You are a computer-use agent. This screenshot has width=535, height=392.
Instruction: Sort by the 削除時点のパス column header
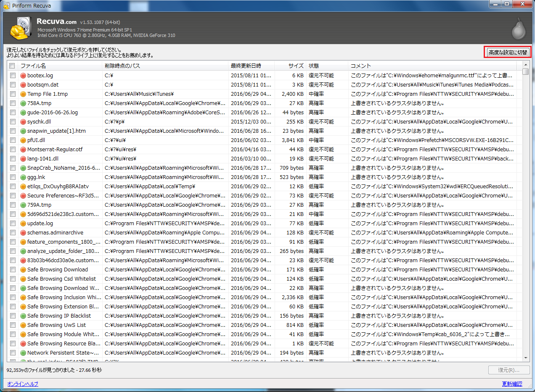click(165, 66)
